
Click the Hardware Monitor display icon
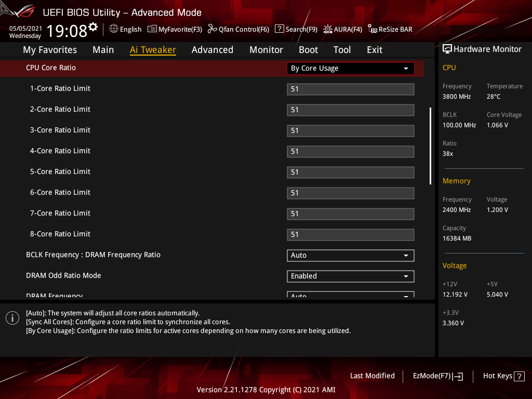coord(447,49)
